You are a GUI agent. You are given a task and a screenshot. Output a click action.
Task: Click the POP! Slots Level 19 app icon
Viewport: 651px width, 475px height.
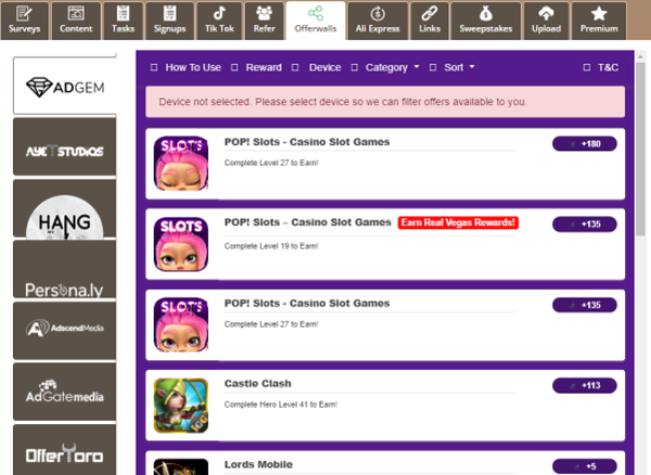(181, 244)
